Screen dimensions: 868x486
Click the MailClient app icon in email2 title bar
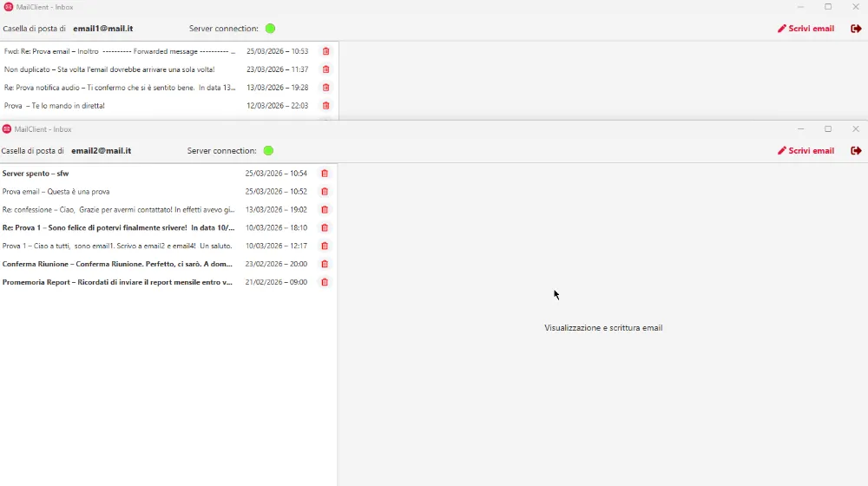pos(7,129)
